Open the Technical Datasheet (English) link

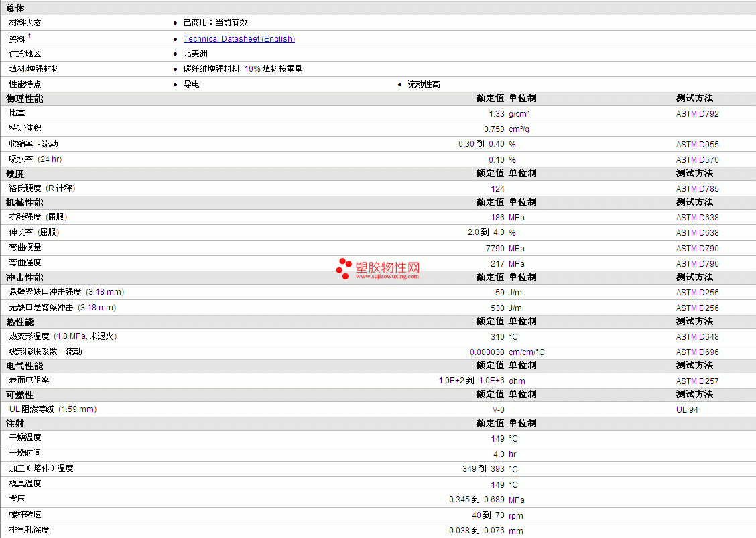[x=239, y=39]
